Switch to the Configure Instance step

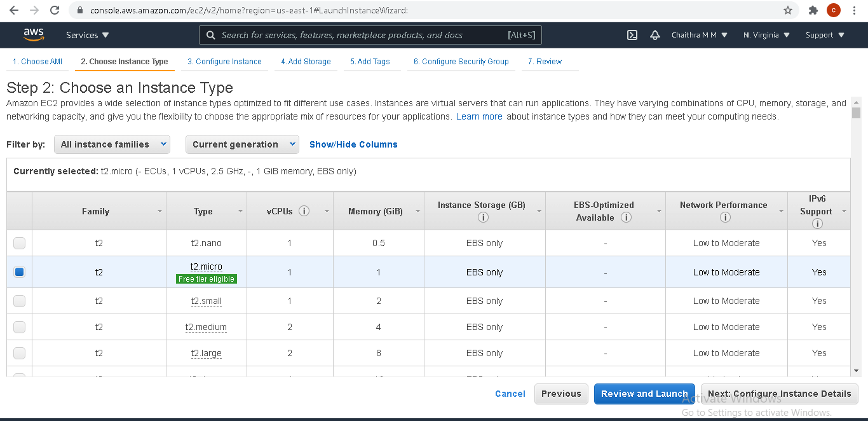click(x=225, y=61)
